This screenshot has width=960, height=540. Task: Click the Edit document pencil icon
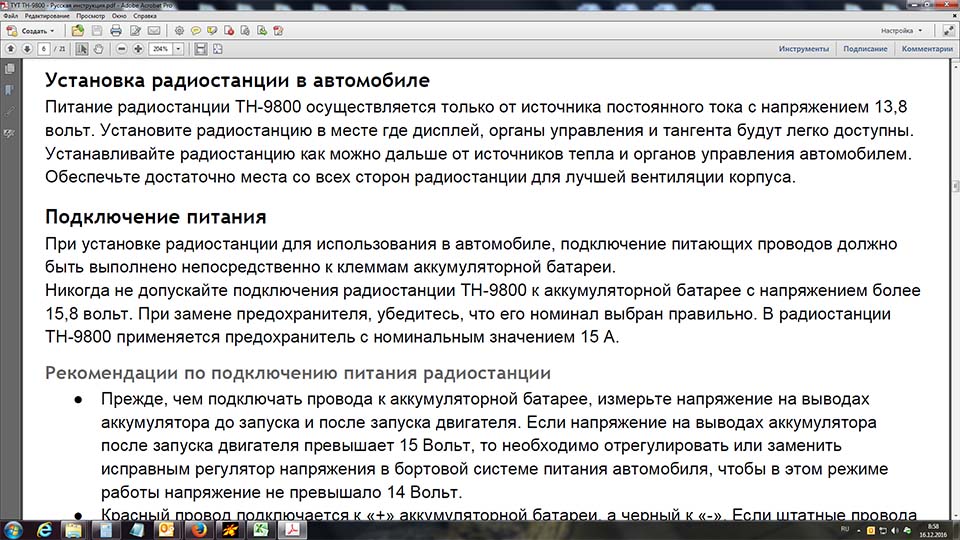135,31
